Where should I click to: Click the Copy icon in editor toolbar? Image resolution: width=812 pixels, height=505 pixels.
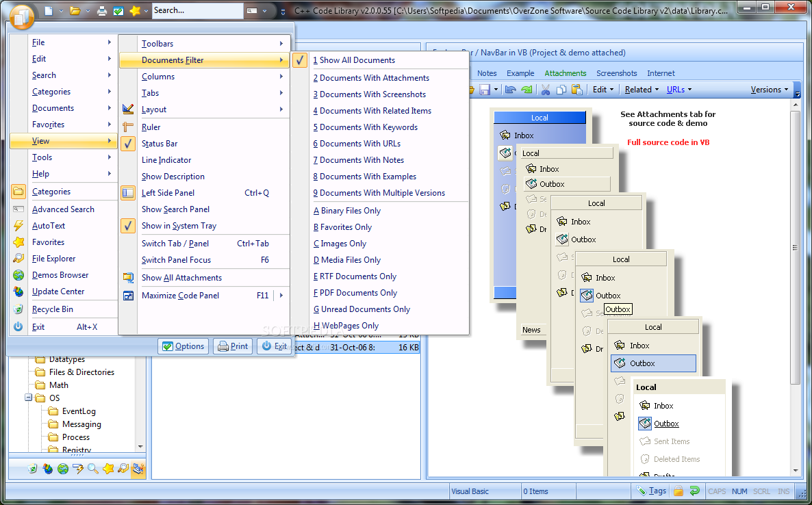[561, 90]
